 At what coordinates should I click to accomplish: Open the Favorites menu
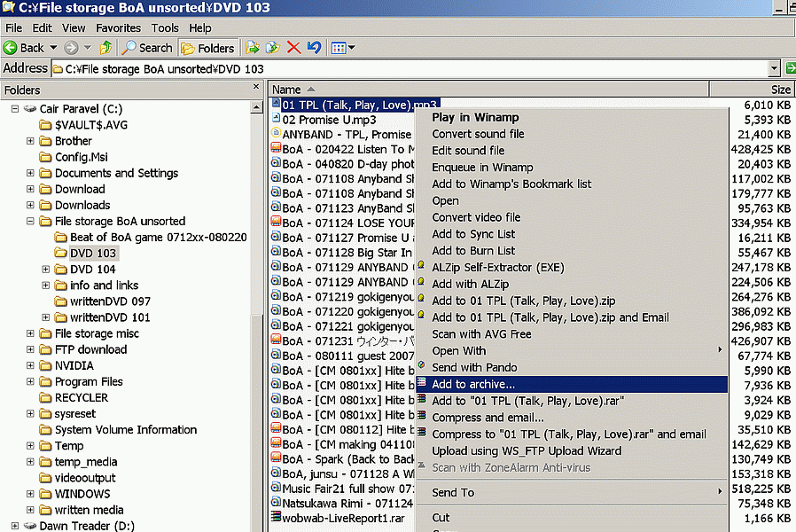click(118, 27)
